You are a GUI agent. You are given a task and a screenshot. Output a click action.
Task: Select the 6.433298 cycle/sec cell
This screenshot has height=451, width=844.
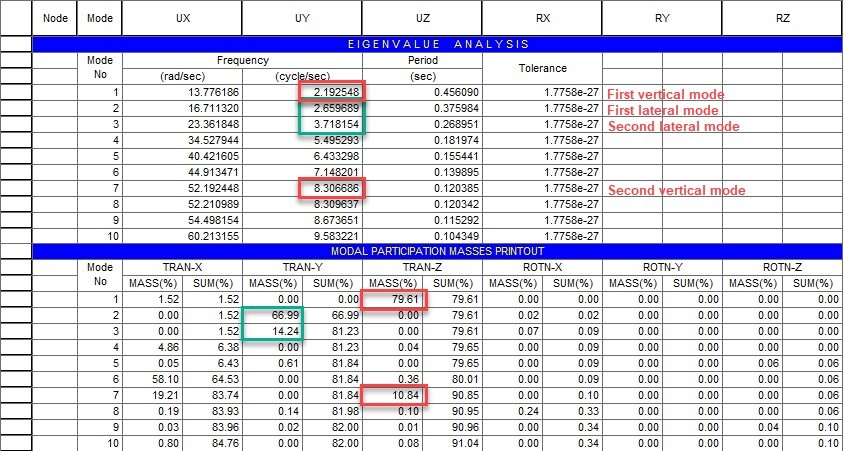[303, 157]
